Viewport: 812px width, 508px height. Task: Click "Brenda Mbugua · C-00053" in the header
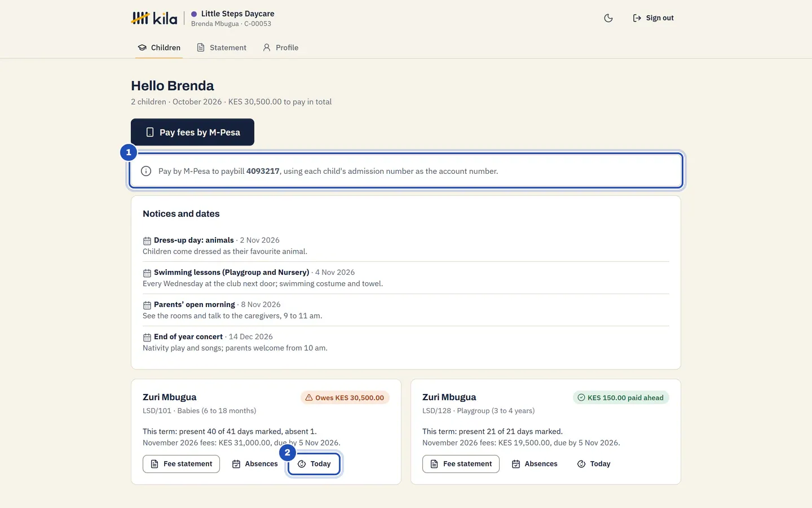point(231,24)
